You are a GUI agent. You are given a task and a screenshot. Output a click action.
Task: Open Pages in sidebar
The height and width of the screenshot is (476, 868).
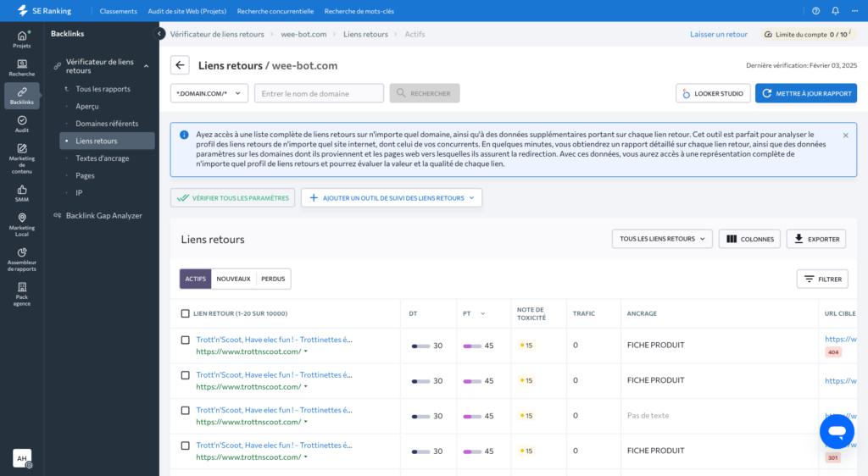tap(86, 175)
